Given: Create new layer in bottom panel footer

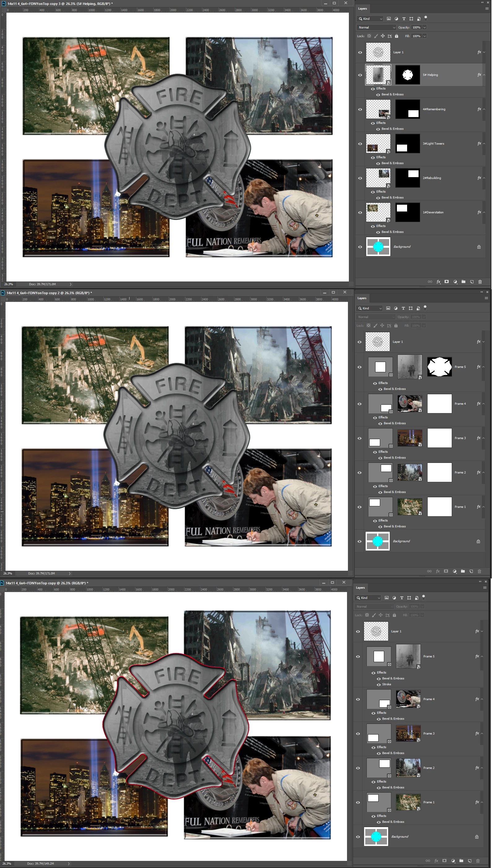Looking at the screenshot, I should pos(470,861).
